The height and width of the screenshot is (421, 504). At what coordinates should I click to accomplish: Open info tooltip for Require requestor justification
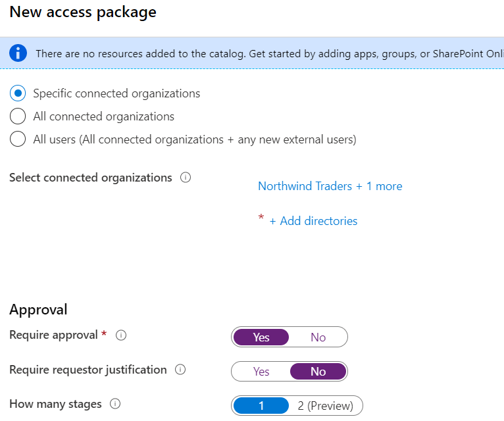pos(180,370)
